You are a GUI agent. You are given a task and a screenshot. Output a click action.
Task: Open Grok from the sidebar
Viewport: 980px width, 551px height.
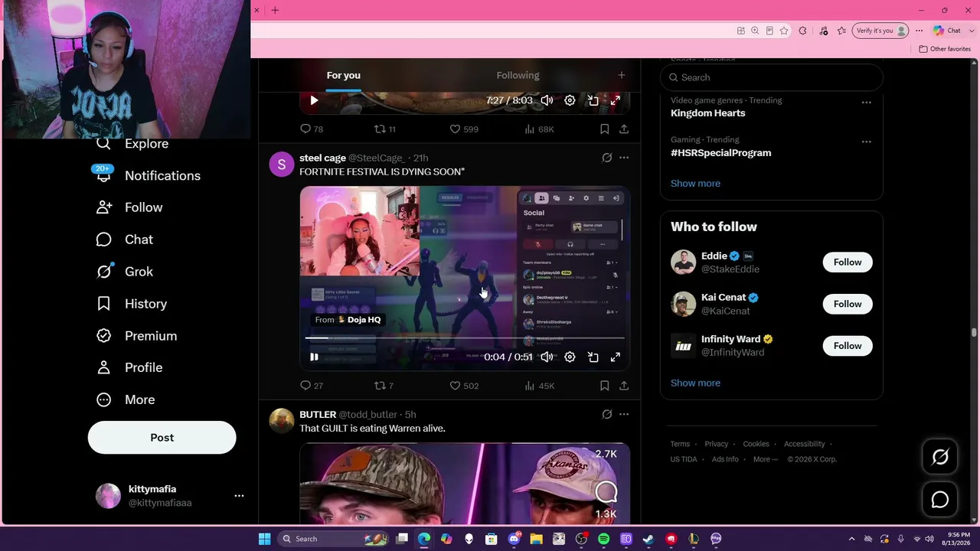point(125,272)
